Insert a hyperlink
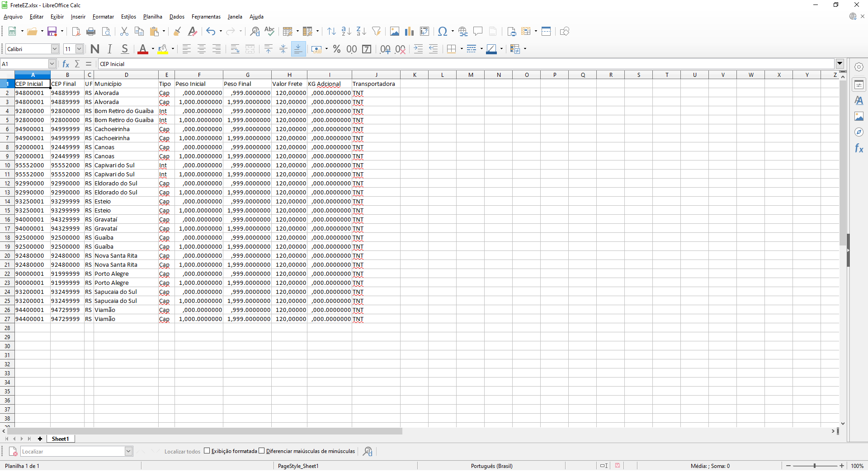 tap(463, 31)
